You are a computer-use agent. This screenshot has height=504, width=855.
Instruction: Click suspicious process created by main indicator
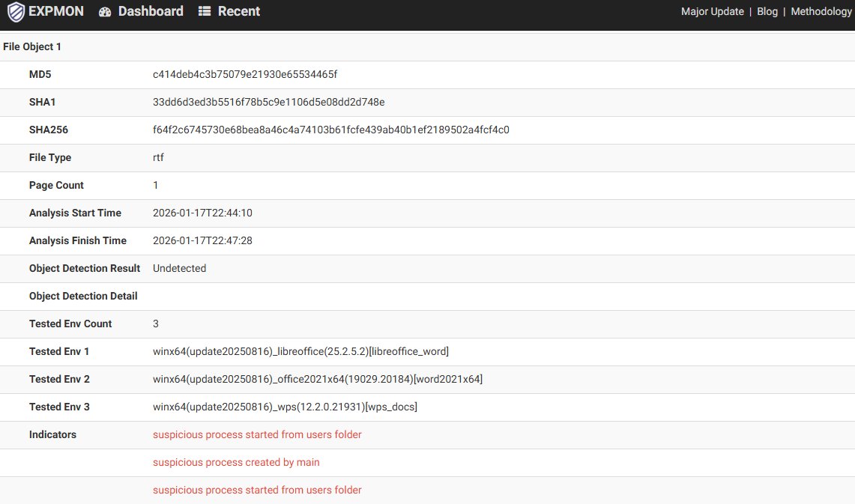click(x=236, y=463)
